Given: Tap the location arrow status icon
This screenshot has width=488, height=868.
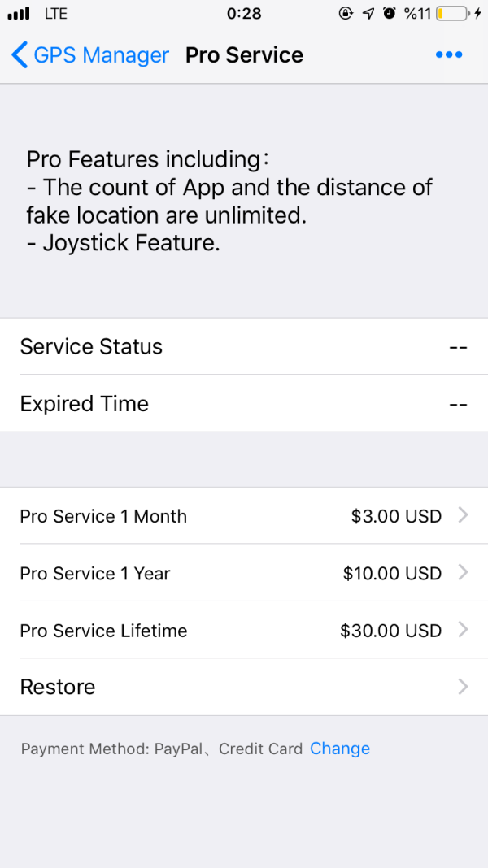Looking at the screenshot, I should click(x=368, y=13).
